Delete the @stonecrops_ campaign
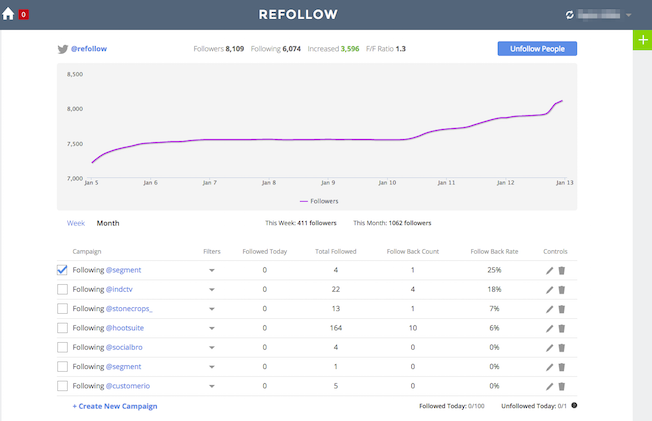The width and height of the screenshot is (652, 421). 561,309
